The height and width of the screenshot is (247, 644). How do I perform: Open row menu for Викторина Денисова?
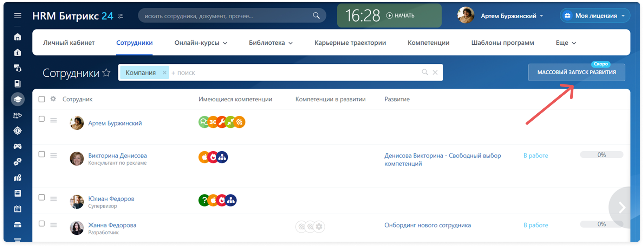[x=53, y=155]
